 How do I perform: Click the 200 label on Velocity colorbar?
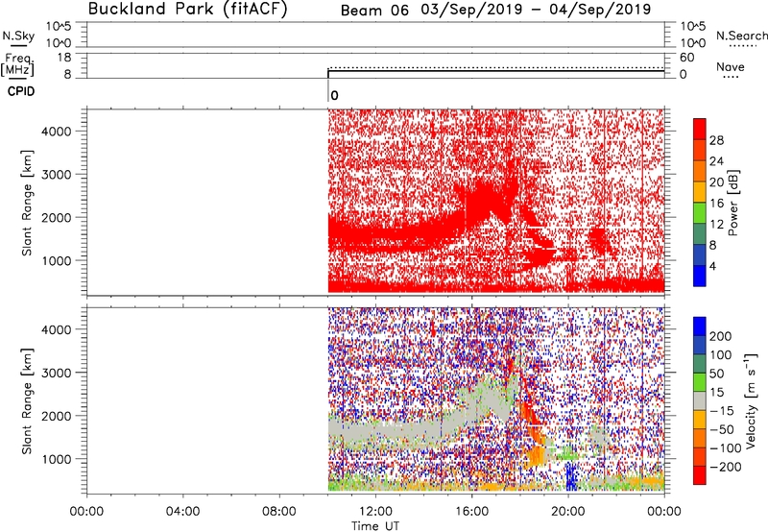(x=721, y=336)
